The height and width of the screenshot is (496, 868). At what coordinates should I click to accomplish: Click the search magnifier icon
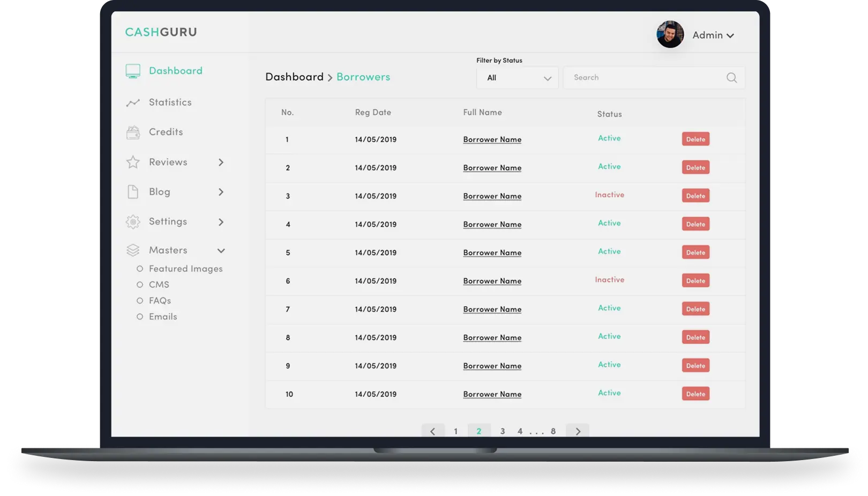coord(731,77)
